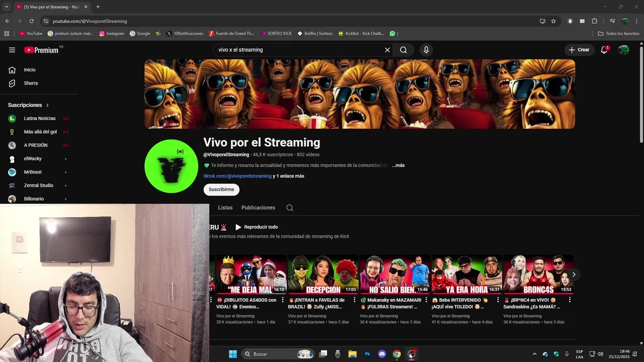This screenshot has height=362, width=644.
Task: Open the BotRix | Sorteos bookmark
Action: pos(315,34)
